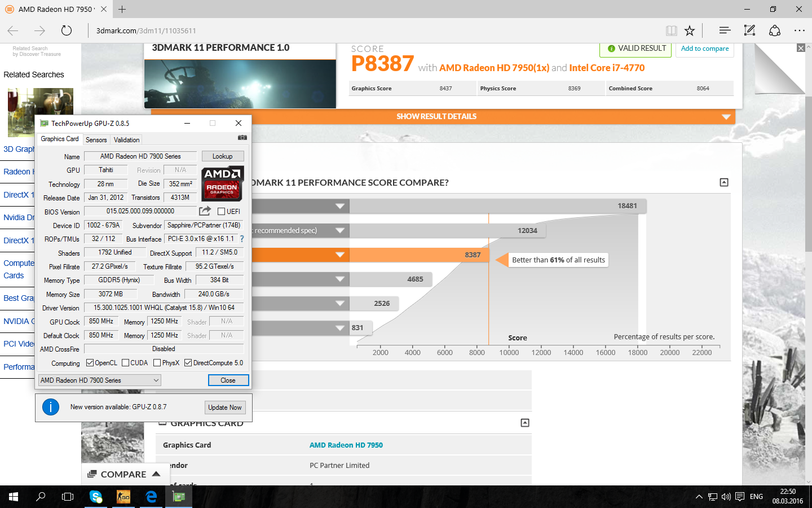Viewport: 812px width, 508px height.
Task: Open the Edge Share icon
Action: point(775,30)
